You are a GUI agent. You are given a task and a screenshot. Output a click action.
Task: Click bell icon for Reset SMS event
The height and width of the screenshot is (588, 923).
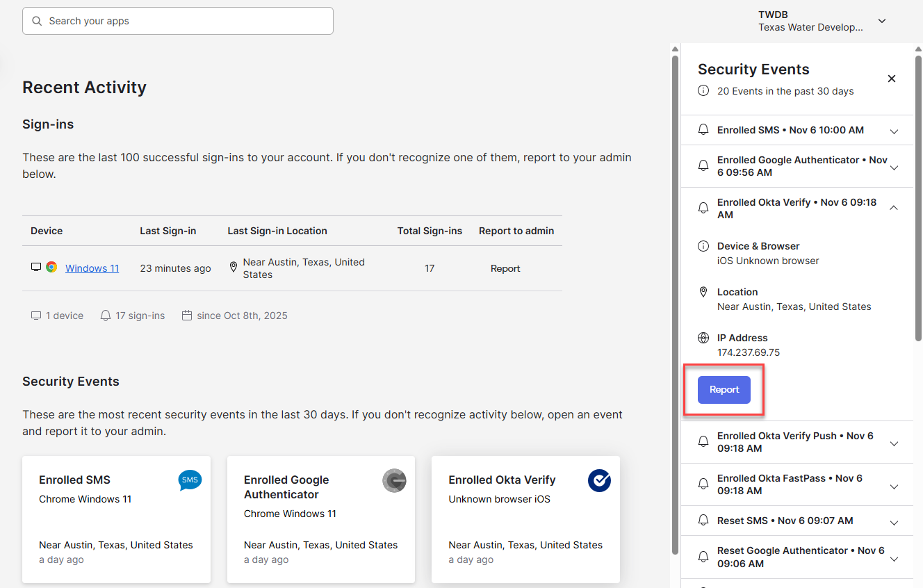703,521
